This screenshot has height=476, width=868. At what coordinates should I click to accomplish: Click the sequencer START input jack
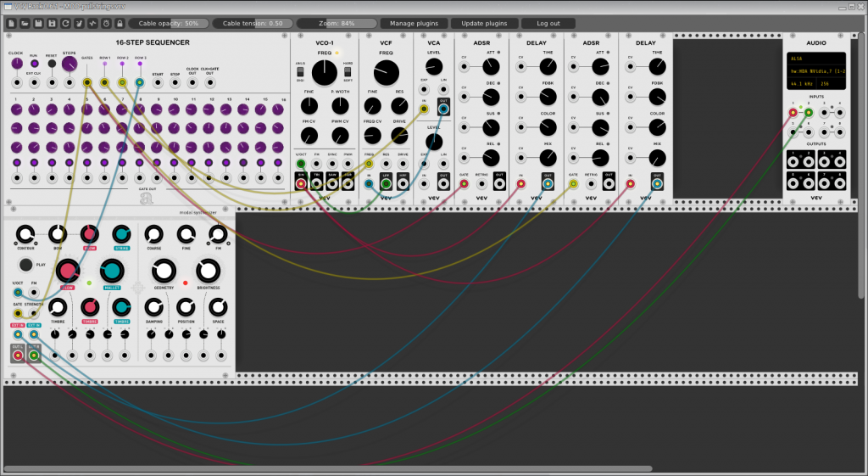(157, 82)
